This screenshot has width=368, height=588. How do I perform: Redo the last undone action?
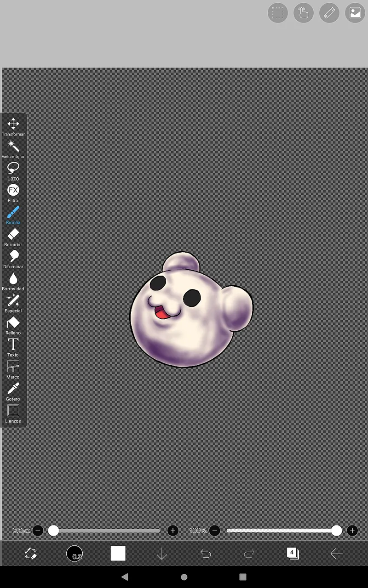(249, 554)
